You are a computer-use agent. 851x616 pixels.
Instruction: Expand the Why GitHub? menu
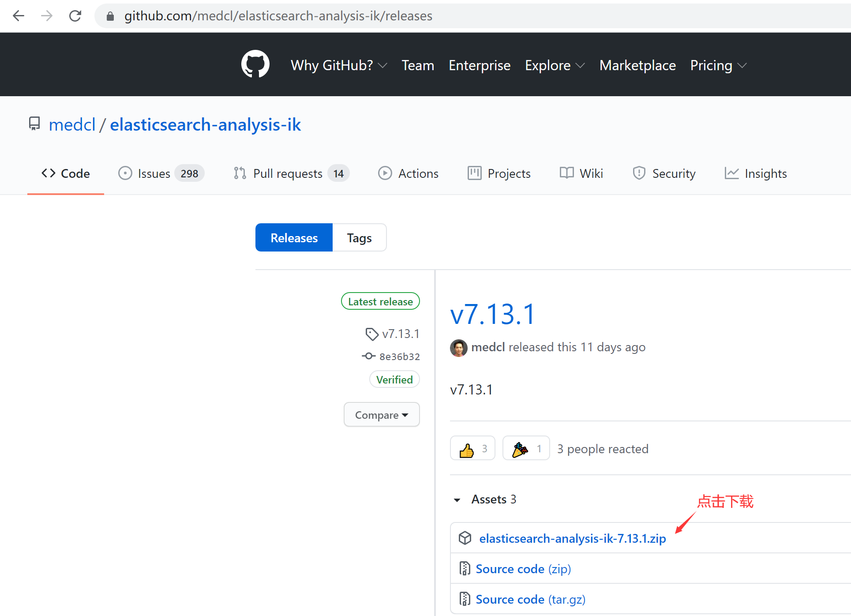pos(338,65)
